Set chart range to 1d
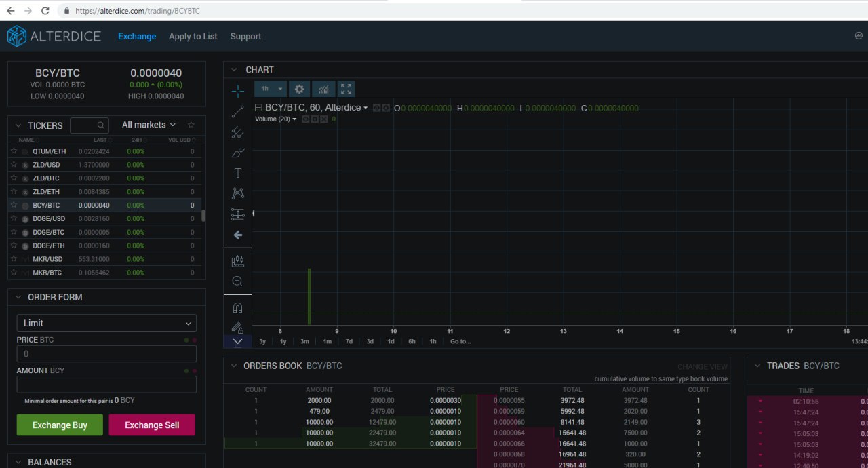The height and width of the screenshot is (468, 868). click(x=391, y=341)
